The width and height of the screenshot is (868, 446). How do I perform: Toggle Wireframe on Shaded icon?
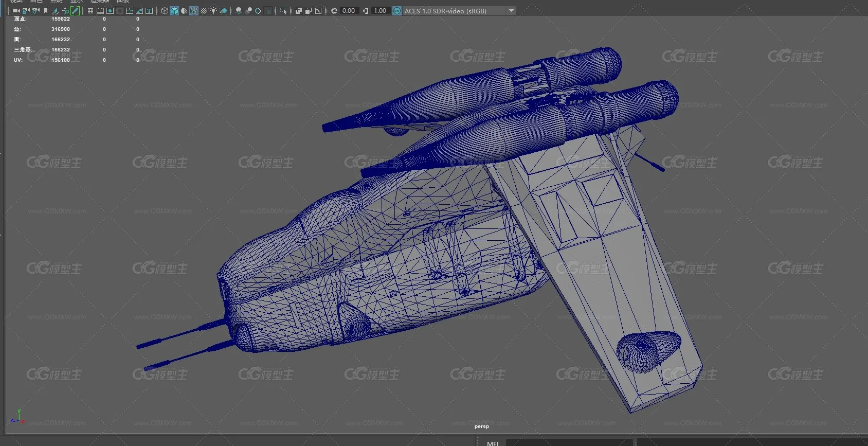(x=194, y=11)
